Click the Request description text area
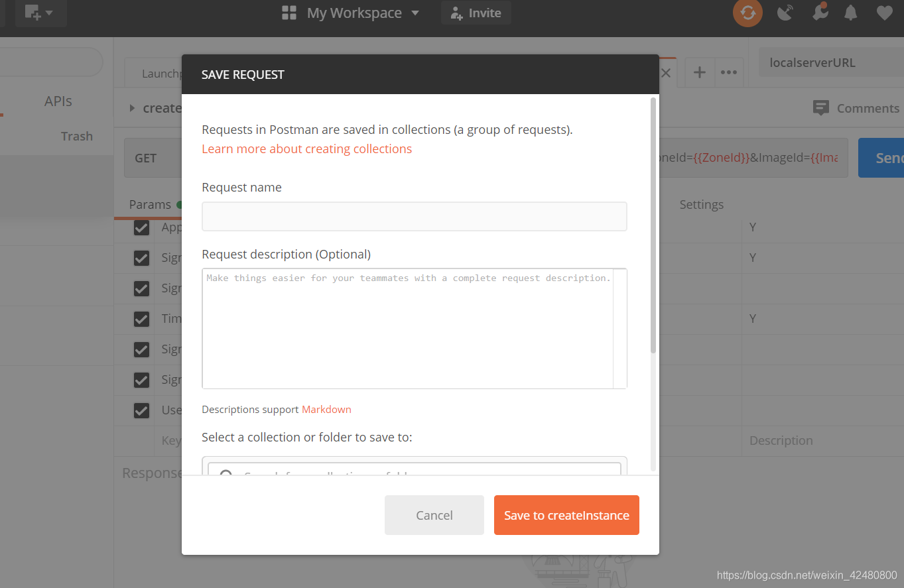Screen dimensions: 904x588 [x=415, y=328]
